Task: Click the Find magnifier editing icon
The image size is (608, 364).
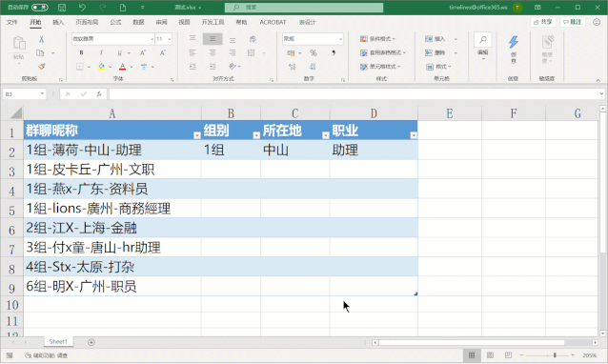Action: click(483, 39)
